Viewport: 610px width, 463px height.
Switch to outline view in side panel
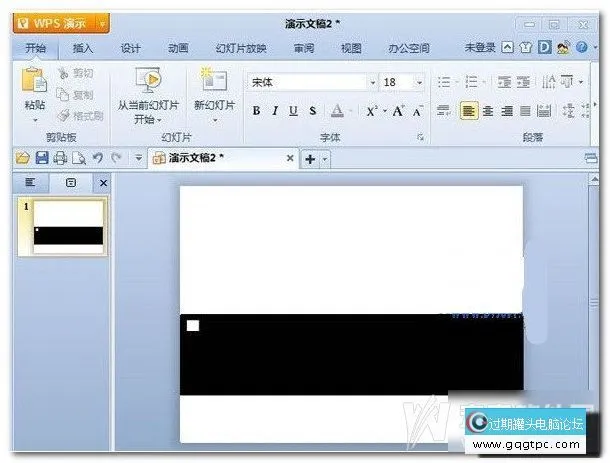point(30,182)
